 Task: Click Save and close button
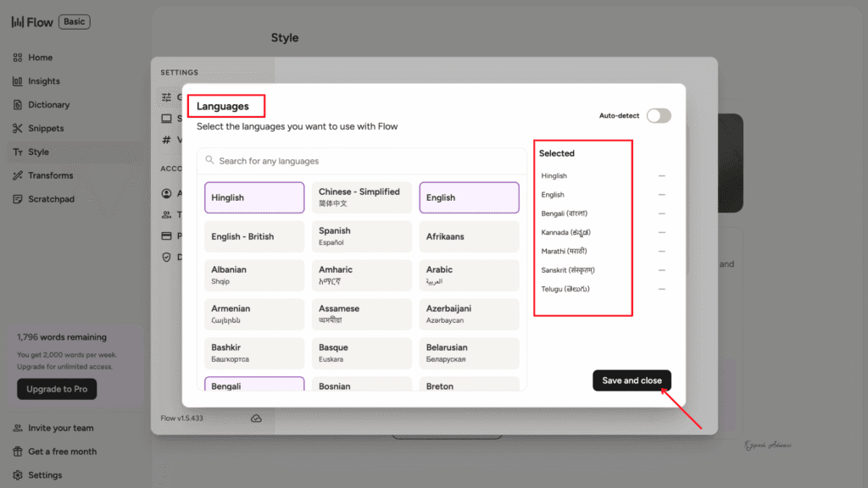[632, 380]
